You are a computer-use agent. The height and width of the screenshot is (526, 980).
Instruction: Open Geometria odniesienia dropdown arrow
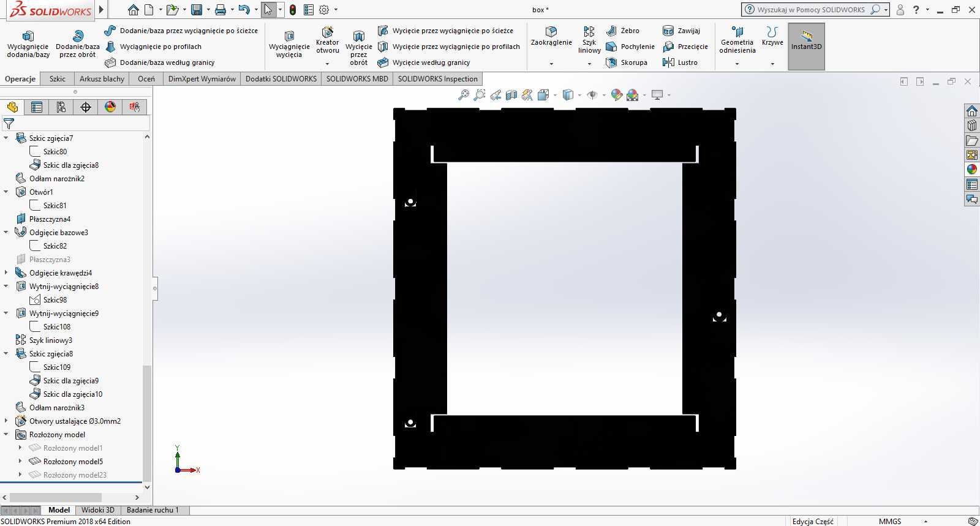tap(737, 64)
